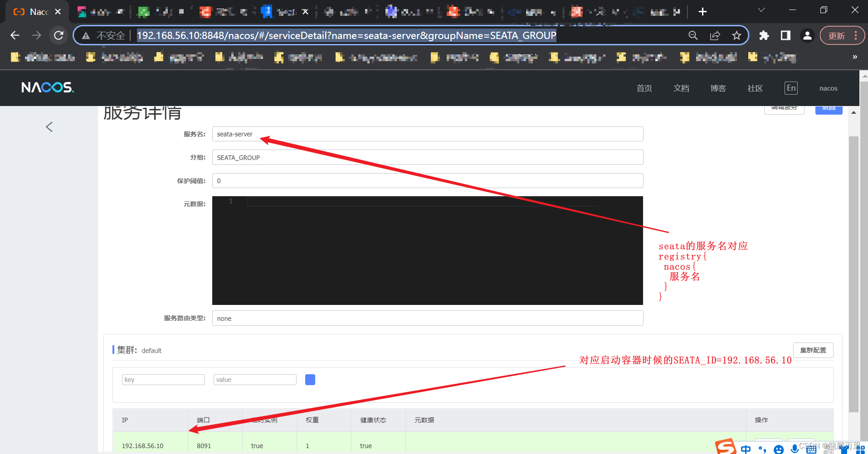Click the 集群配置 button
The height and width of the screenshot is (454, 868).
pos(813,350)
